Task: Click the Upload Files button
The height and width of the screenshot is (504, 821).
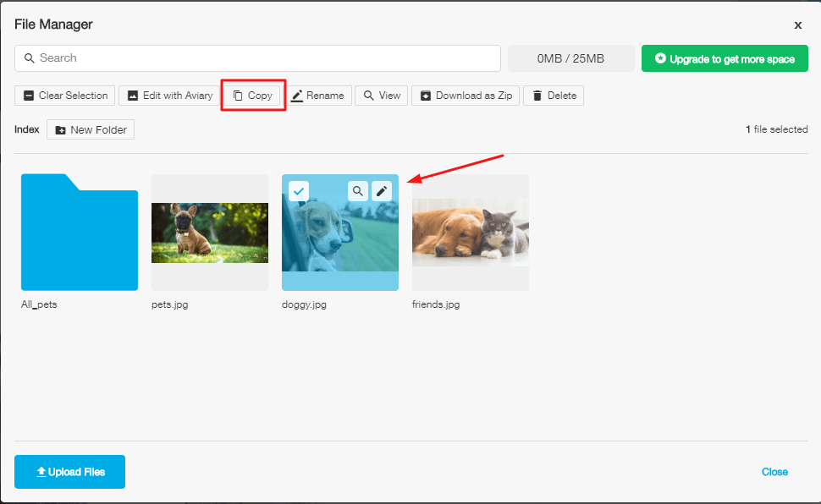Action: point(69,472)
